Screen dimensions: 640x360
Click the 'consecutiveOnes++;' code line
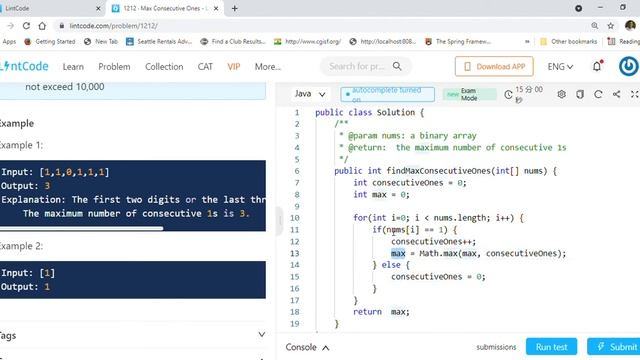[x=433, y=242]
